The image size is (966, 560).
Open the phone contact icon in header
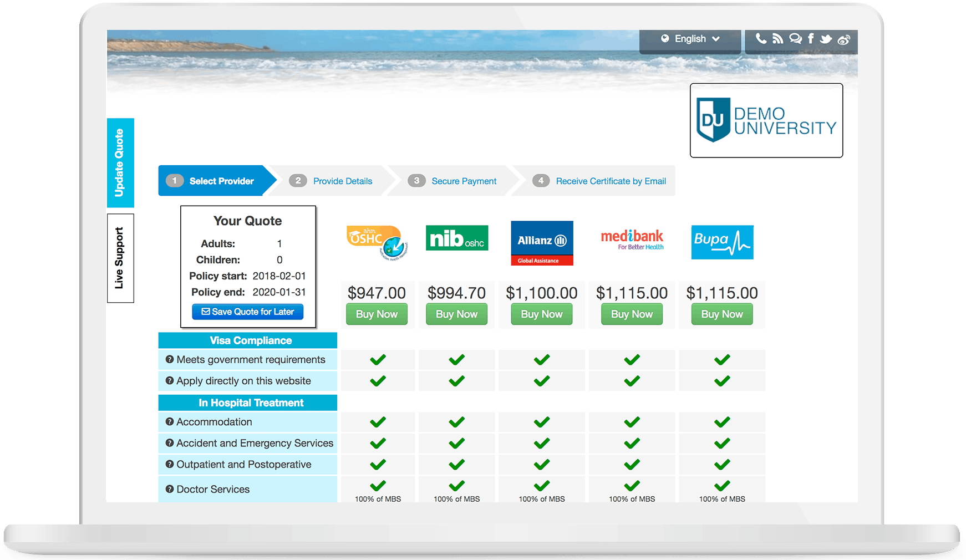tap(761, 39)
